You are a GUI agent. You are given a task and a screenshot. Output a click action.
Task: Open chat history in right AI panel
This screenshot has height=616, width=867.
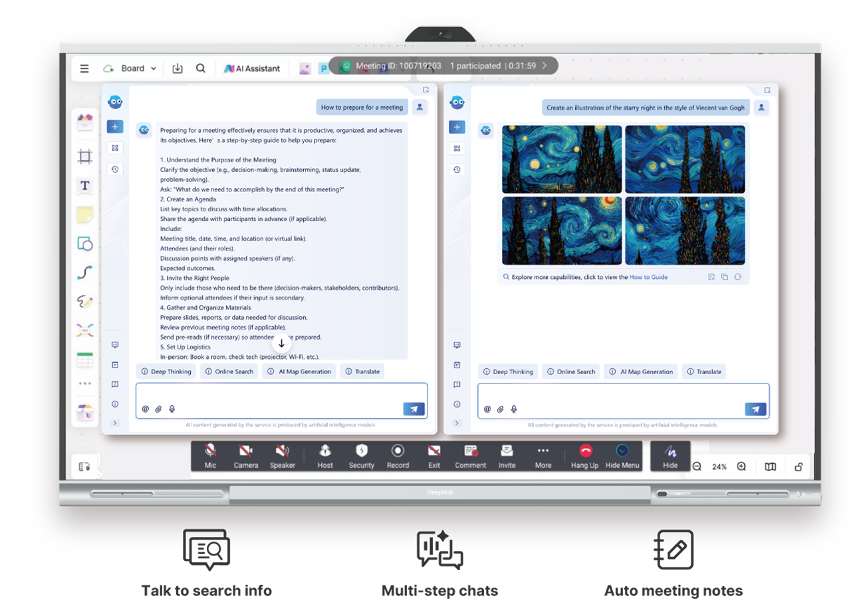click(x=457, y=169)
